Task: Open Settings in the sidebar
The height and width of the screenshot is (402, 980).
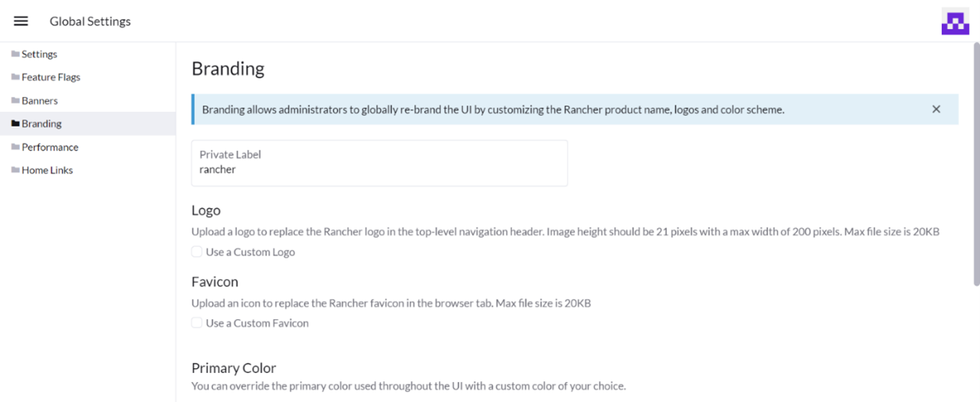Action: [40, 54]
